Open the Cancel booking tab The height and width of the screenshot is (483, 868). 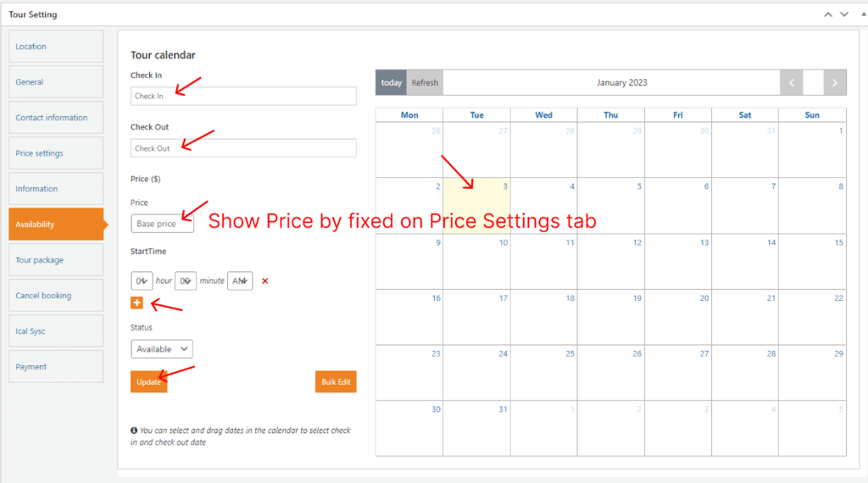pyautogui.click(x=56, y=296)
